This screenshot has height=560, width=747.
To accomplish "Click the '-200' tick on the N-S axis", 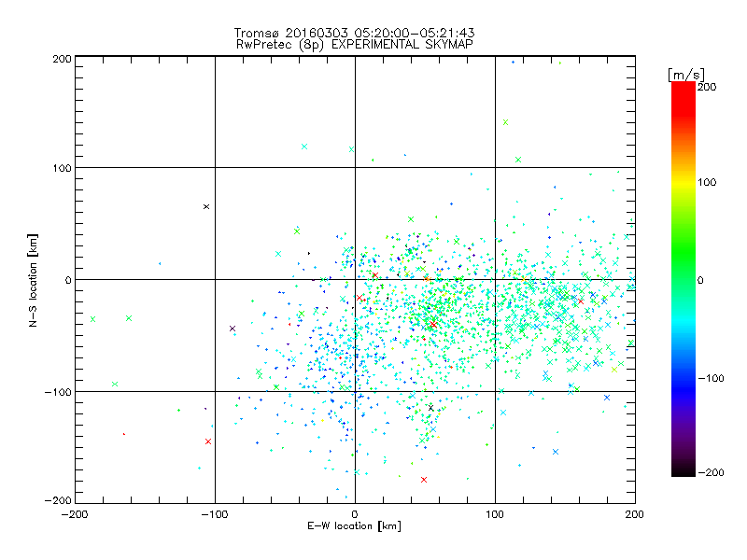I will coord(58,500).
